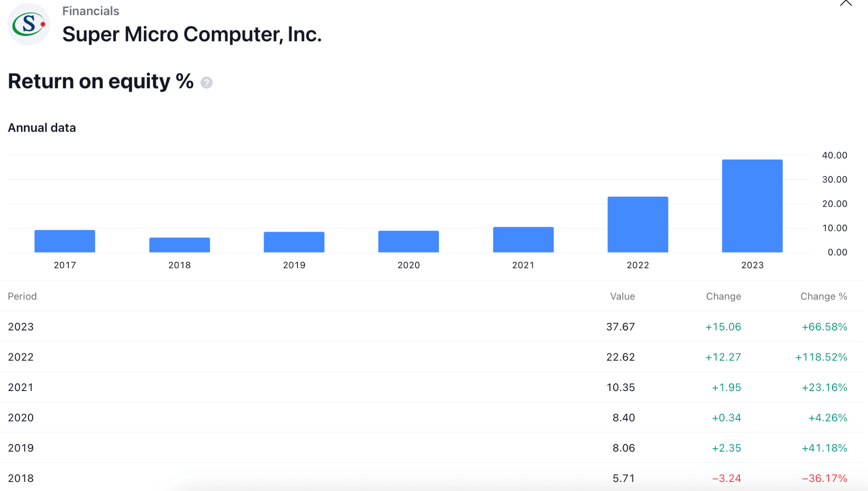Click the Change % column header
Image resolution: width=868 pixels, height=491 pixels.
coord(823,296)
